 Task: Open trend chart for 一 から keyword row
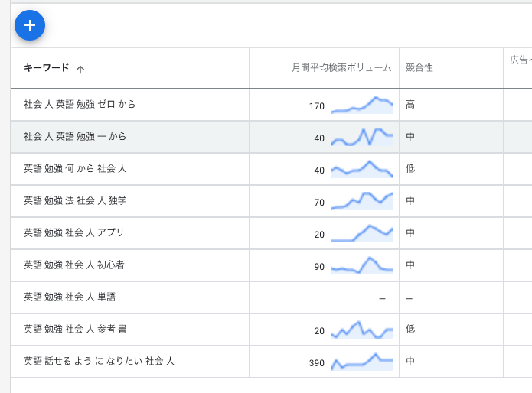pos(362,137)
